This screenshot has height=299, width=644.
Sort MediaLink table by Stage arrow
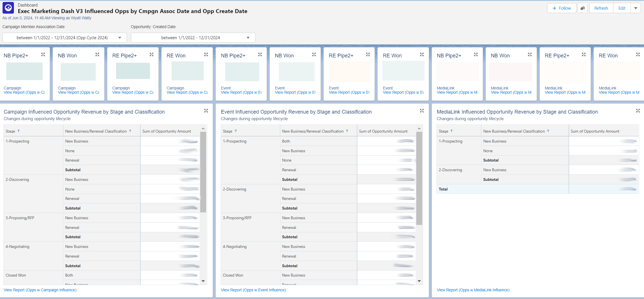point(452,131)
